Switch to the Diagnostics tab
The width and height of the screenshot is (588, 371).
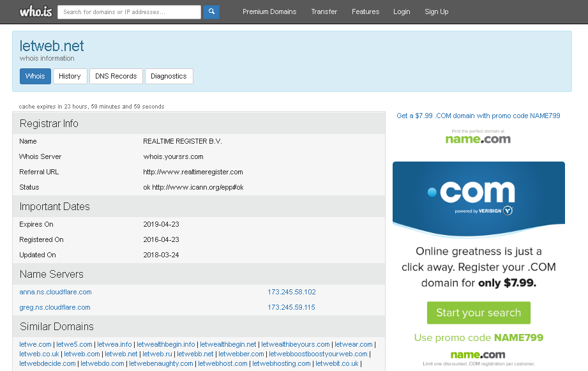click(169, 76)
